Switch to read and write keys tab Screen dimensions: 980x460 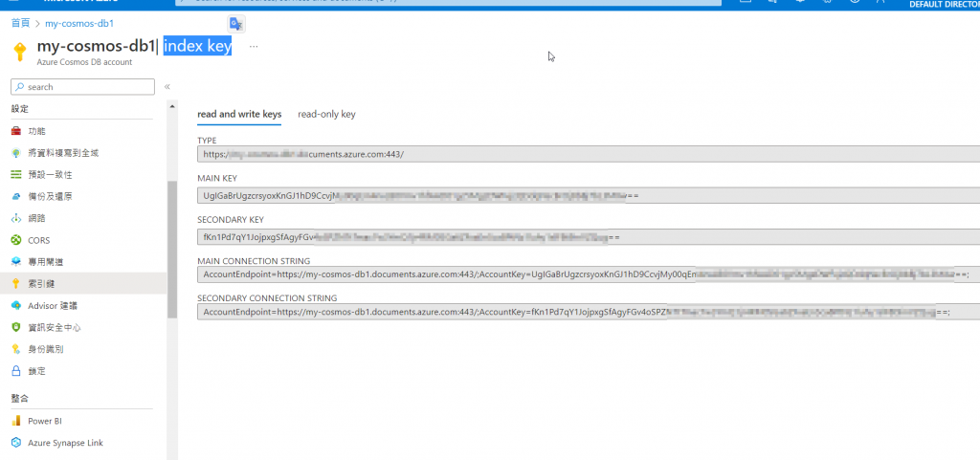(x=239, y=114)
